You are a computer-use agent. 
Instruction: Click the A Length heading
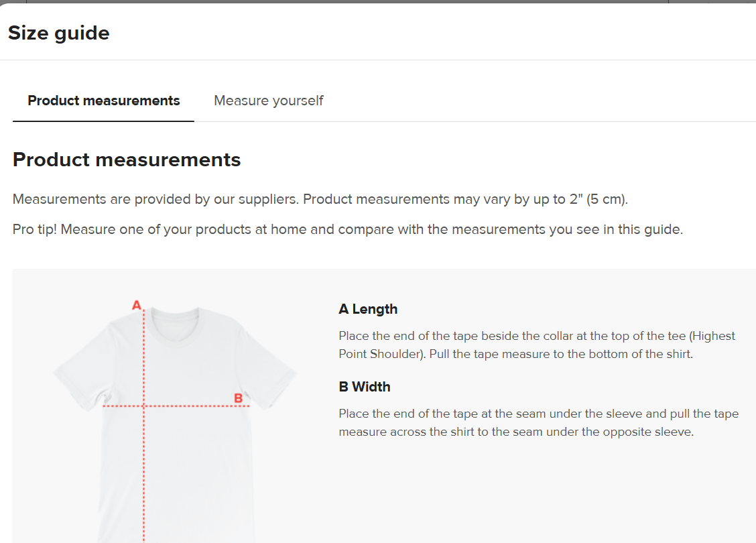point(367,308)
